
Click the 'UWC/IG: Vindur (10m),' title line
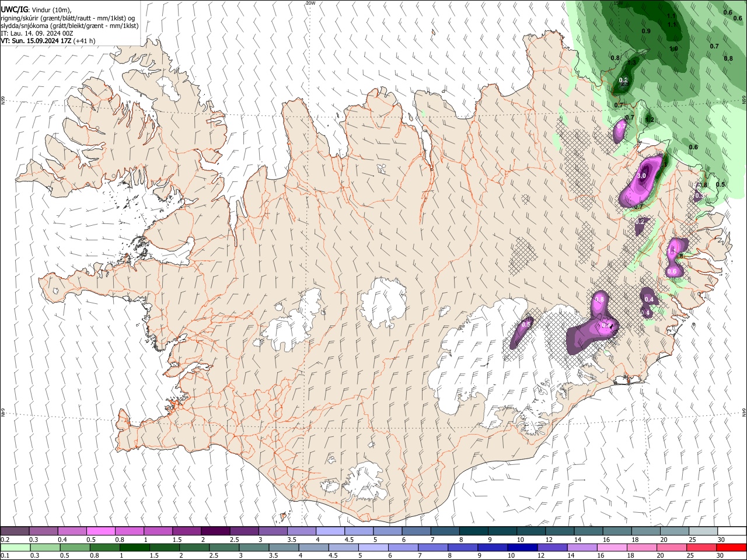coord(36,10)
